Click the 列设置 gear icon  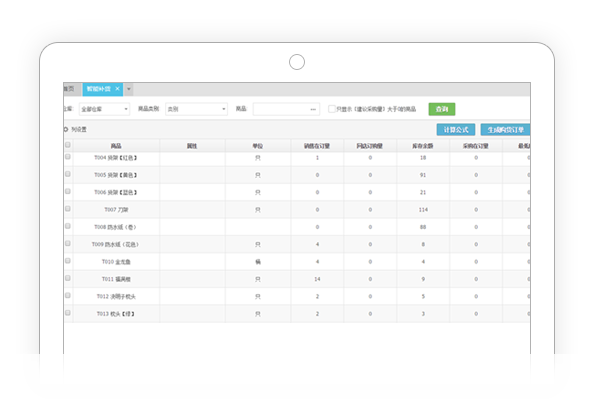point(66,130)
